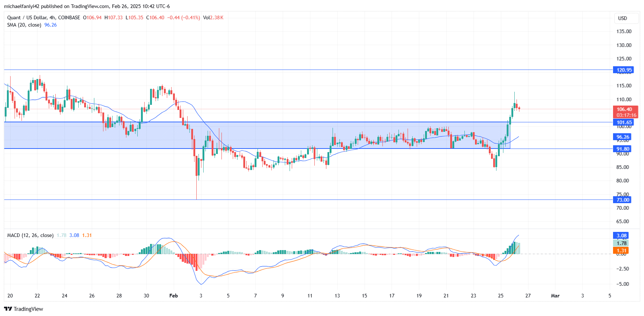Click the 101.65 price level label
The height and width of the screenshot is (316, 644).
click(x=624, y=122)
